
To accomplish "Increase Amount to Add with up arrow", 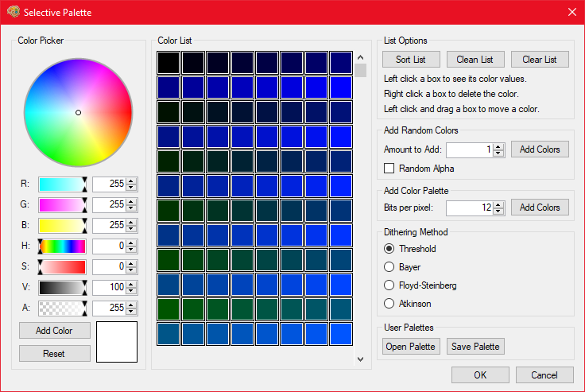I will pos(498,147).
